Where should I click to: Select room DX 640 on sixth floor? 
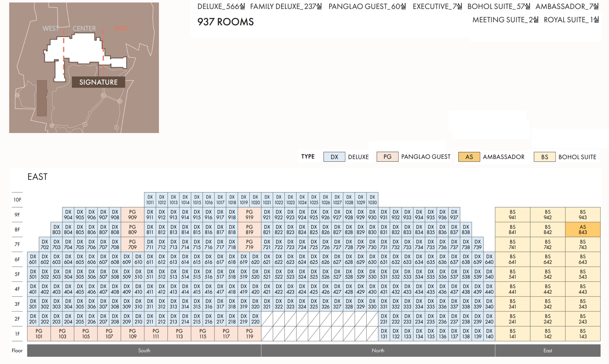tap(489, 259)
